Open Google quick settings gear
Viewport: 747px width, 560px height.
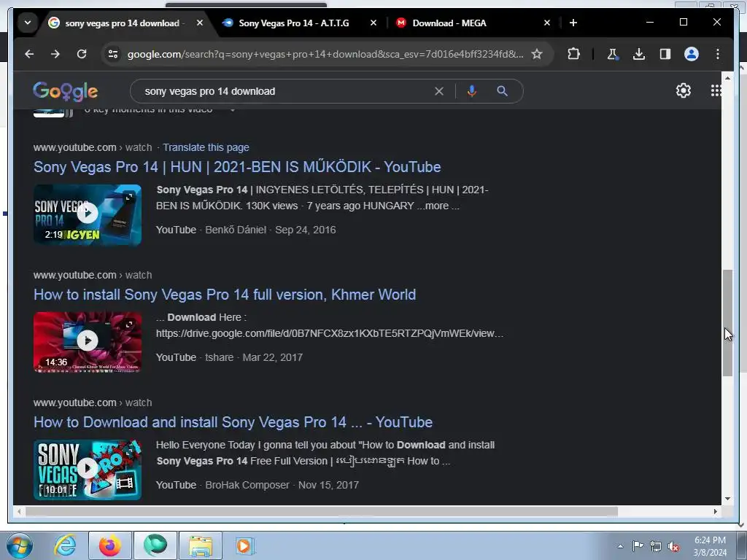tap(683, 90)
